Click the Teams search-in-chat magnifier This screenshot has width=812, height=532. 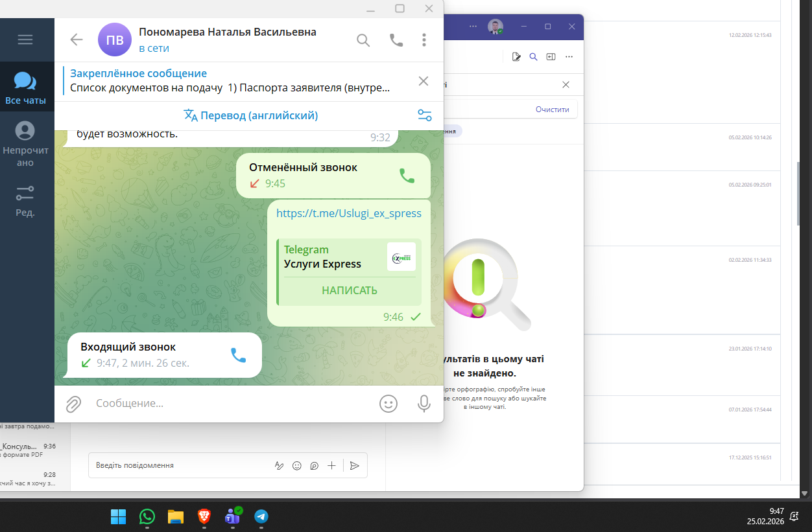533,57
